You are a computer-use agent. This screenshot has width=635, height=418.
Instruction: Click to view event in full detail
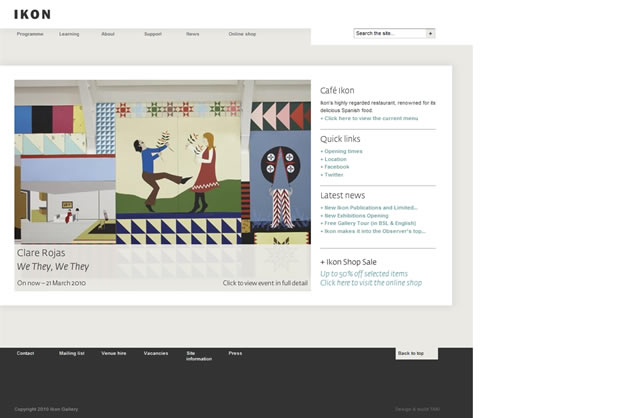click(x=265, y=283)
